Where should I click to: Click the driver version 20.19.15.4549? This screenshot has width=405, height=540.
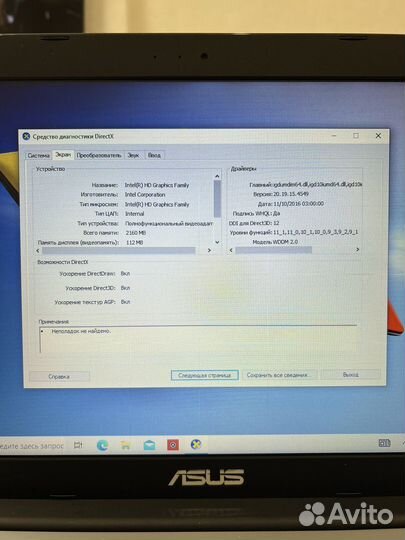291,194
